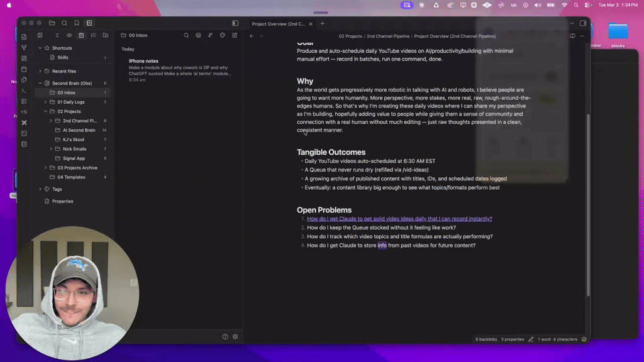Viewport: 644px width, 362px height.
Task: Open the iPhone notes entry in the list
Action: point(179,70)
